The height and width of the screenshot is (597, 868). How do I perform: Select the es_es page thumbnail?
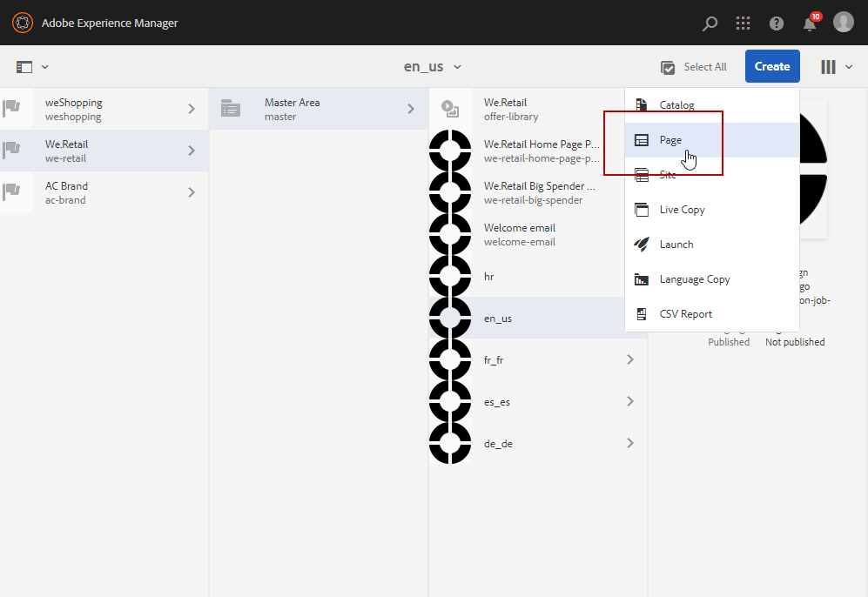(450, 401)
